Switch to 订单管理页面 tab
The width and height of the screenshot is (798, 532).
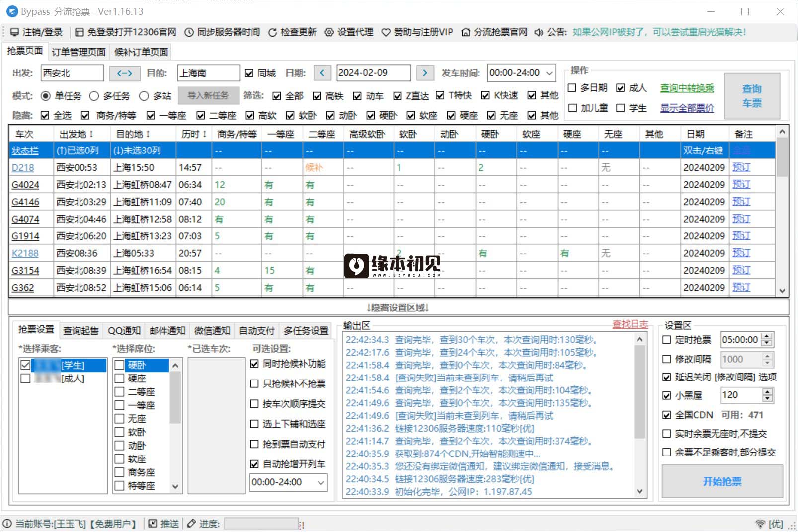click(x=79, y=52)
